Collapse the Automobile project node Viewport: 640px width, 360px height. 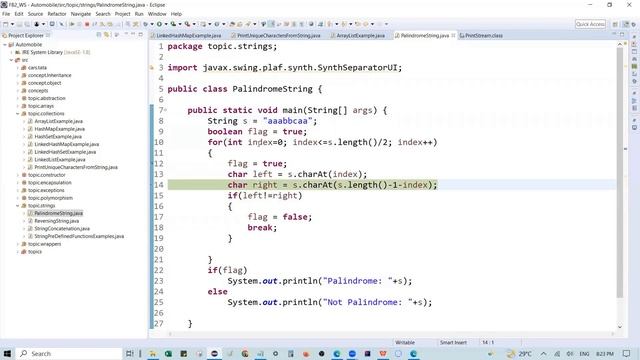5,44
